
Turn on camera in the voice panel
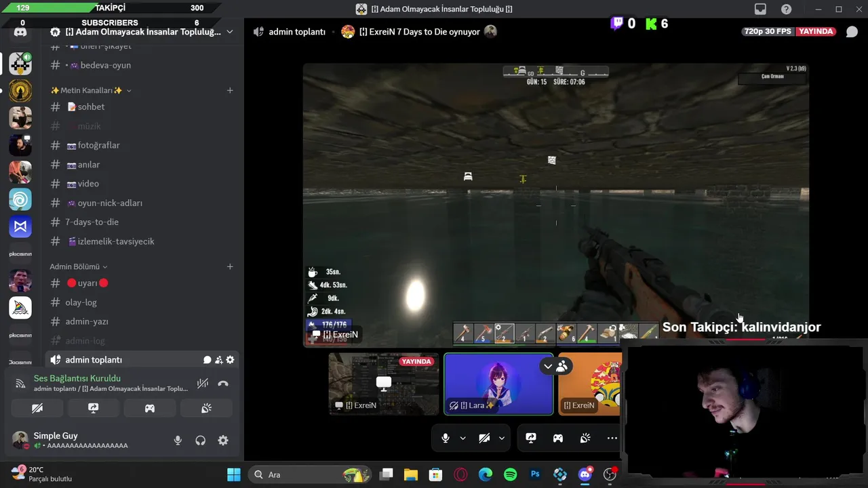click(x=37, y=408)
